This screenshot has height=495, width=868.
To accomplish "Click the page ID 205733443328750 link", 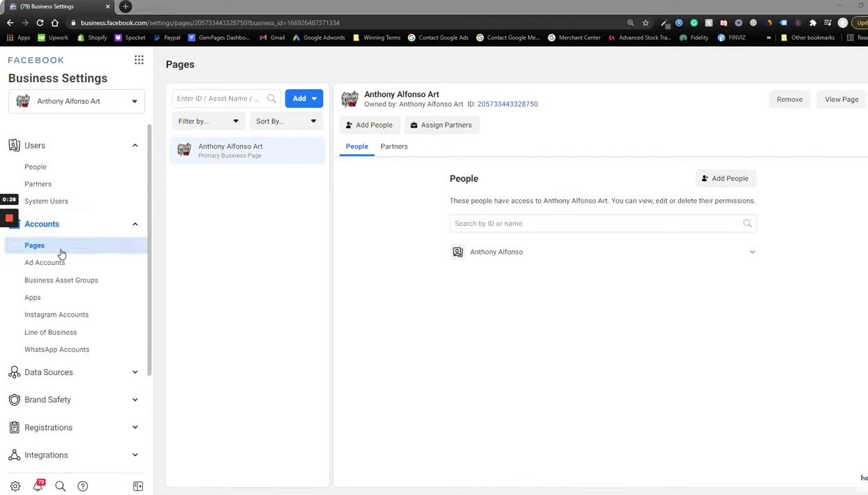I will pos(507,104).
